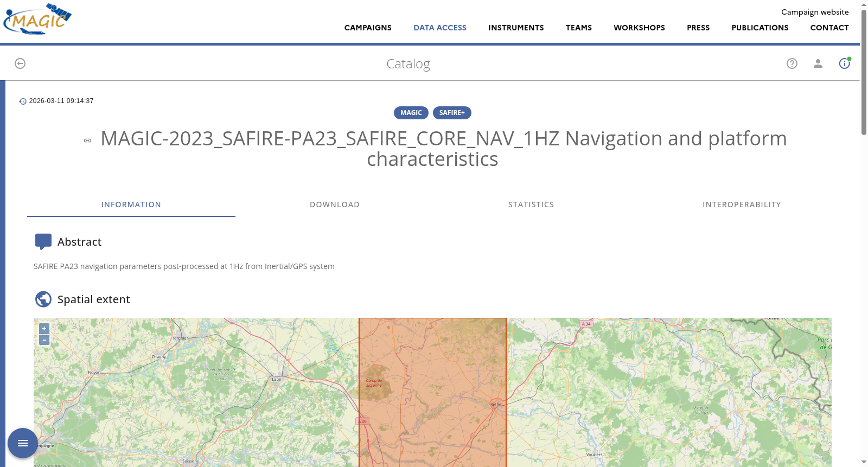This screenshot has height=467, width=868.
Task: Copy permalink via link icon beside title
Action: tap(87, 140)
